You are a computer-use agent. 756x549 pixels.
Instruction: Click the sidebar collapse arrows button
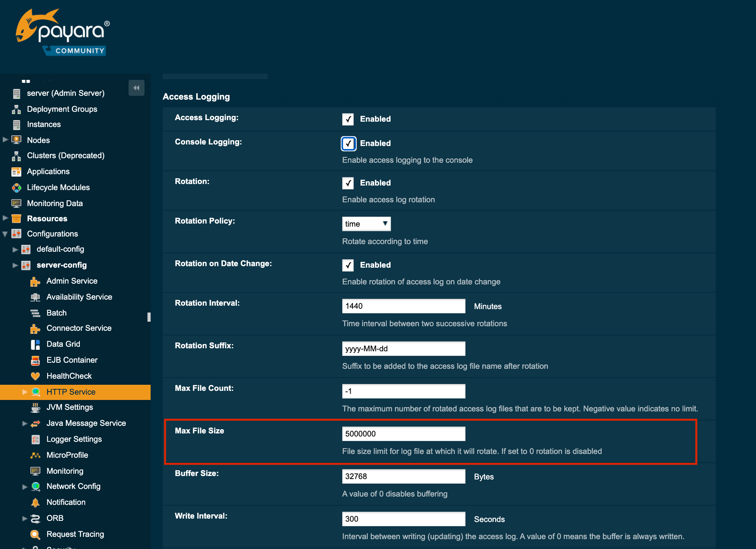point(136,87)
